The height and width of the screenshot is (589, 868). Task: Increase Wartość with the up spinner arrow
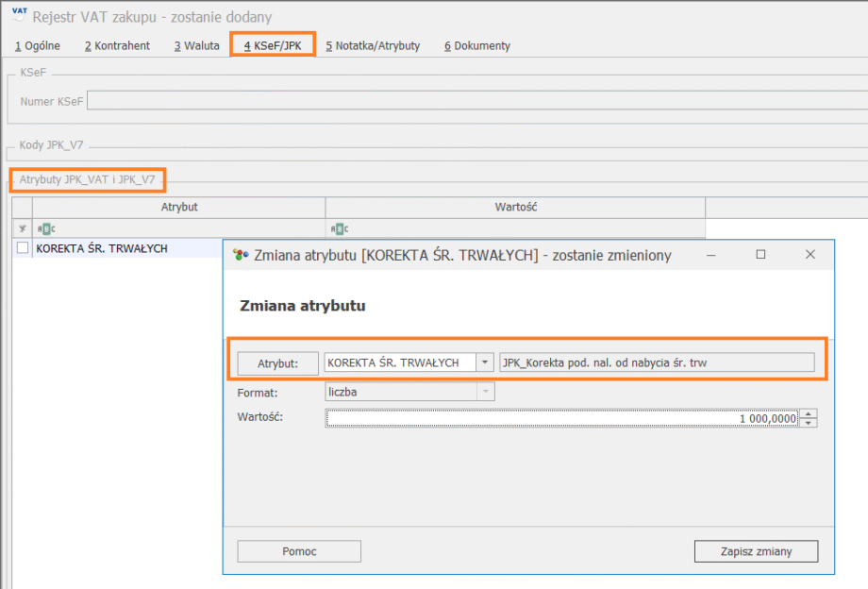point(808,413)
